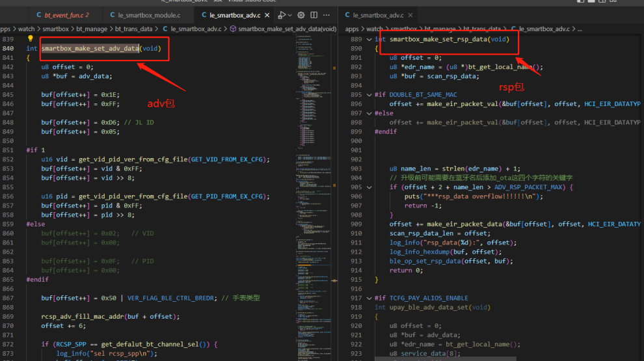644x361 pixels.
Task: Open 'watch' breadcrumb in left editor
Action: coord(26,29)
